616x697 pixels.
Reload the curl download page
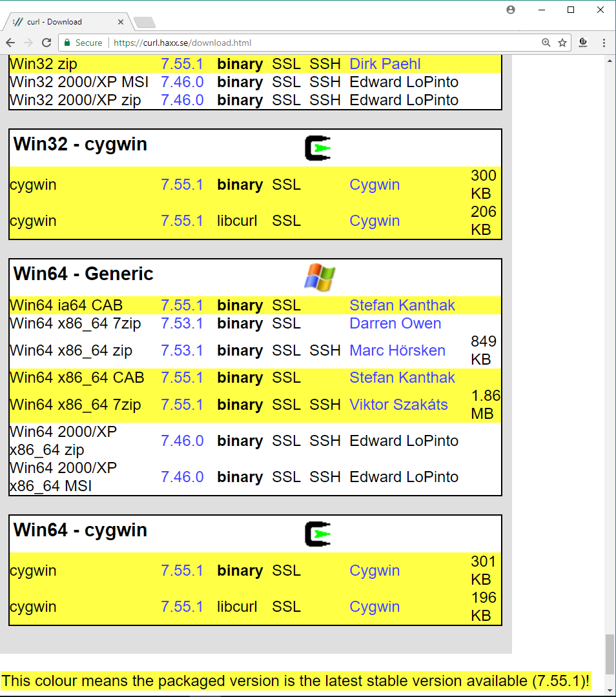pos(46,43)
